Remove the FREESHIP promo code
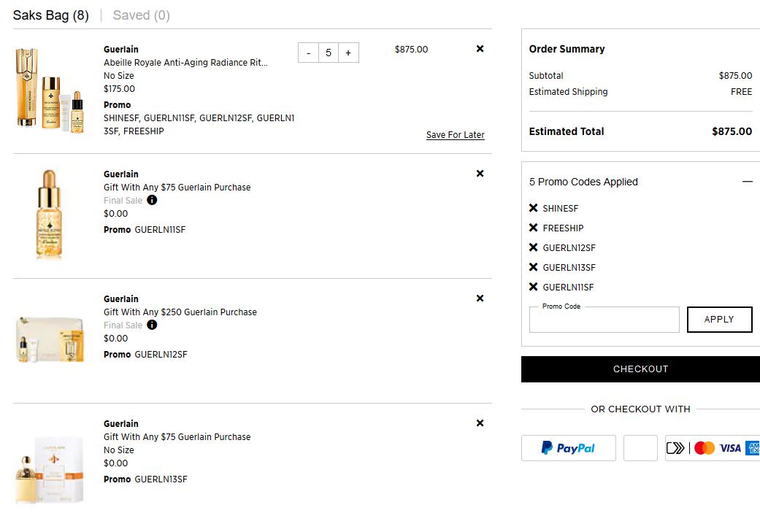This screenshot has width=760, height=532. tap(533, 228)
